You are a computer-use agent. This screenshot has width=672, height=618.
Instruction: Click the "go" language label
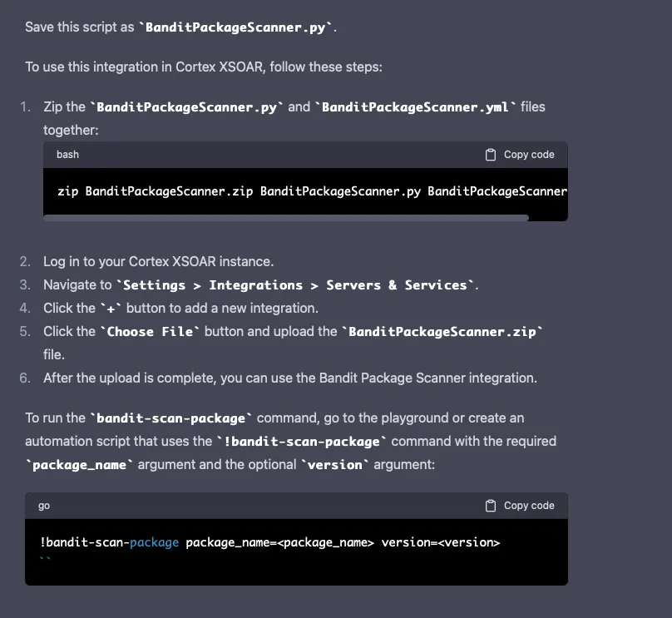[x=44, y=506]
